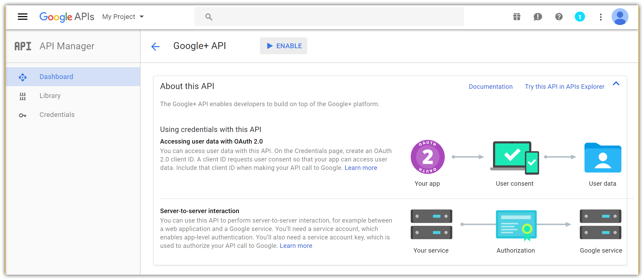Open Try this API in APIs Explorer

point(564,87)
